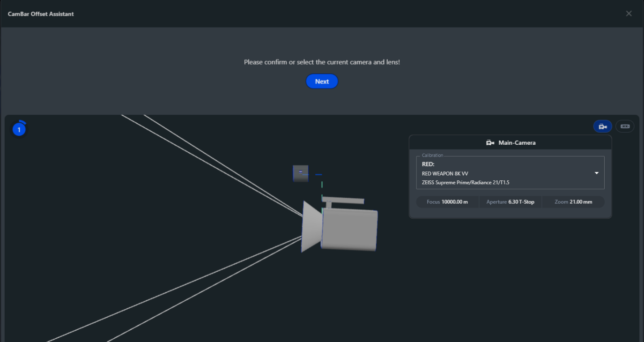The width and height of the screenshot is (644, 342).
Task: Close the CamBar Offset Assistant dialog
Action: pos(629,14)
